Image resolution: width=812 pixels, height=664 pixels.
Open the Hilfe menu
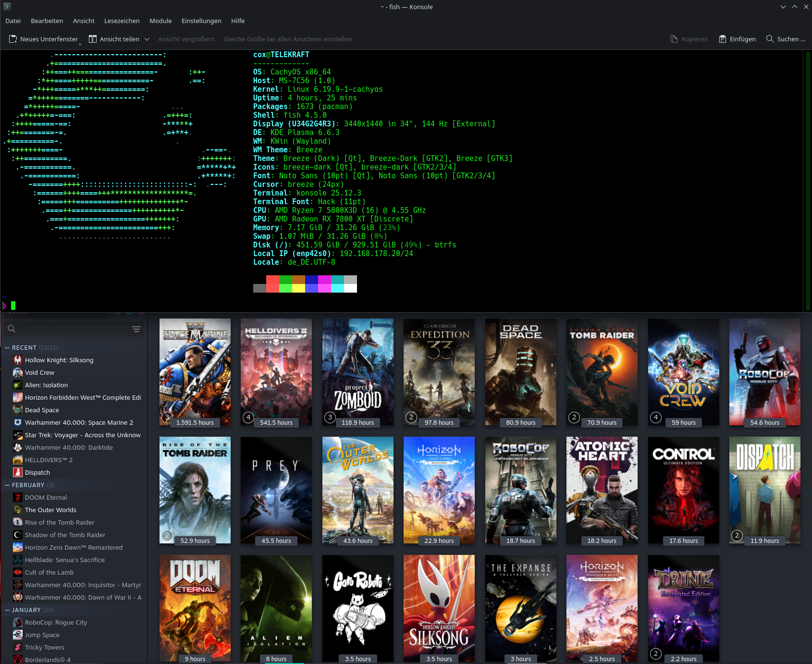point(238,21)
